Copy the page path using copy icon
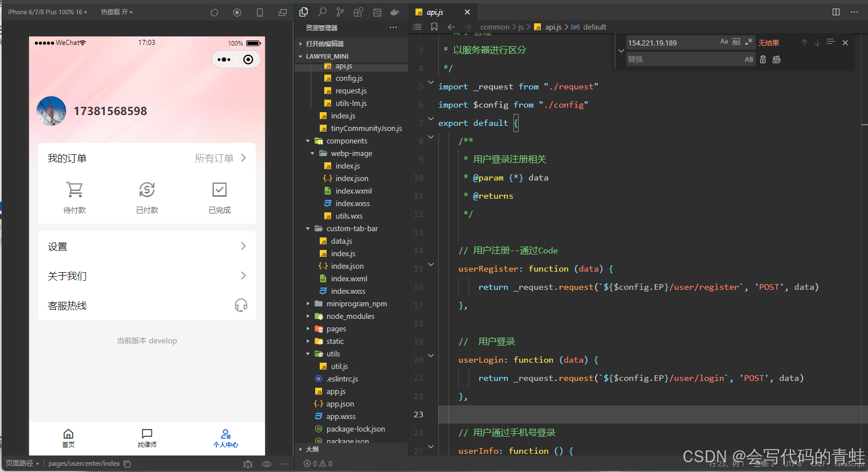Image resolution: width=868 pixels, height=472 pixels. (x=127, y=464)
